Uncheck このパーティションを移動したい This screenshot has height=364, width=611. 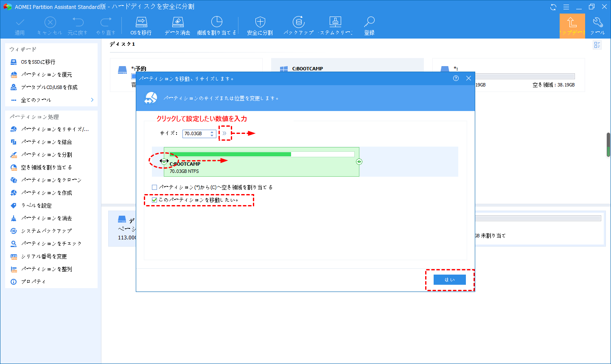point(154,200)
